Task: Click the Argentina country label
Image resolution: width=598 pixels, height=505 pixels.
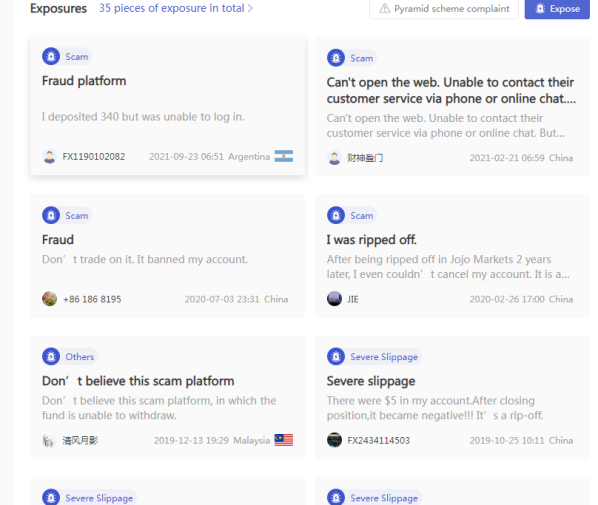Action: pos(249,156)
